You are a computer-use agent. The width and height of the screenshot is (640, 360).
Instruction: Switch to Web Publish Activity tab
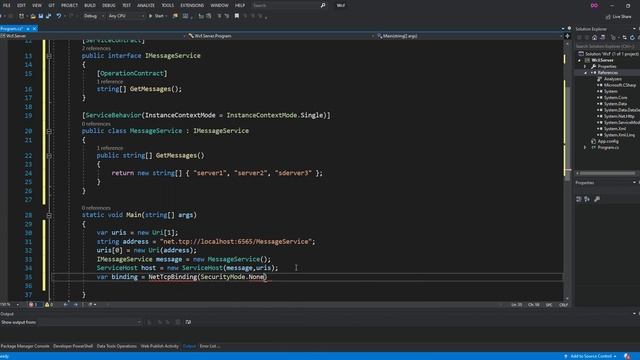[160, 346]
